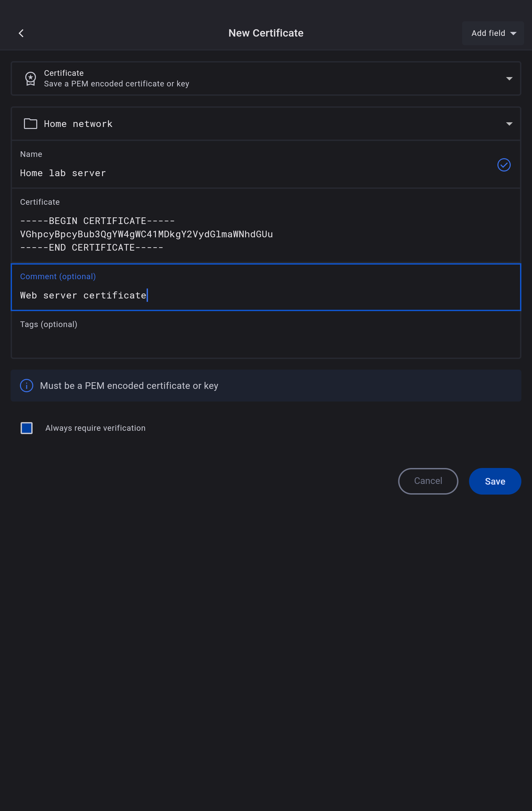
Task: Click the Comment (optional) field
Action: click(266, 295)
